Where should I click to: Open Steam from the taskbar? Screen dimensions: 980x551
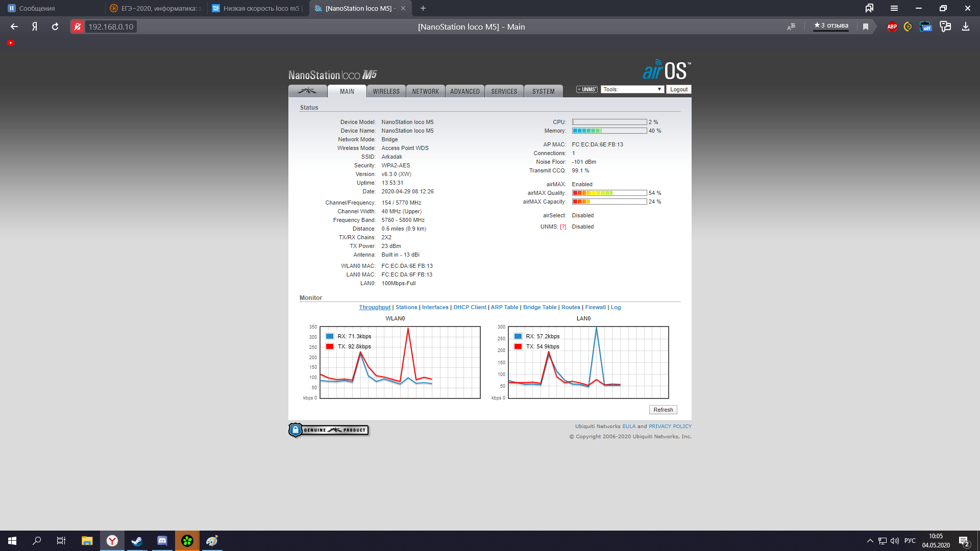[x=137, y=541]
